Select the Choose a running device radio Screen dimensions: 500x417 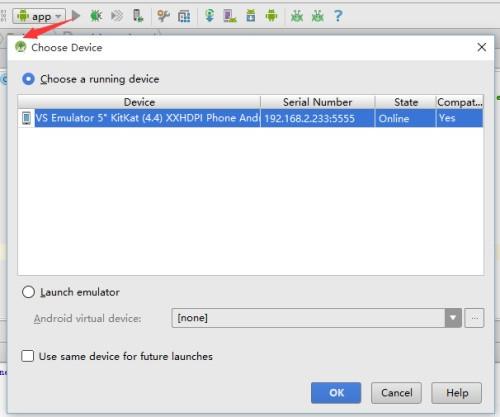pos(28,79)
